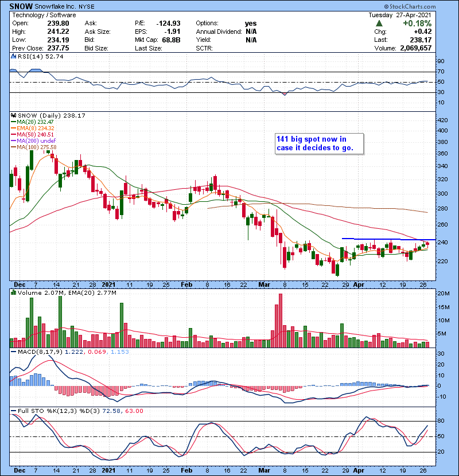Select the Prev Close value 237.75
The height and width of the screenshot is (476, 459).
pyautogui.click(x=58, y=48)
